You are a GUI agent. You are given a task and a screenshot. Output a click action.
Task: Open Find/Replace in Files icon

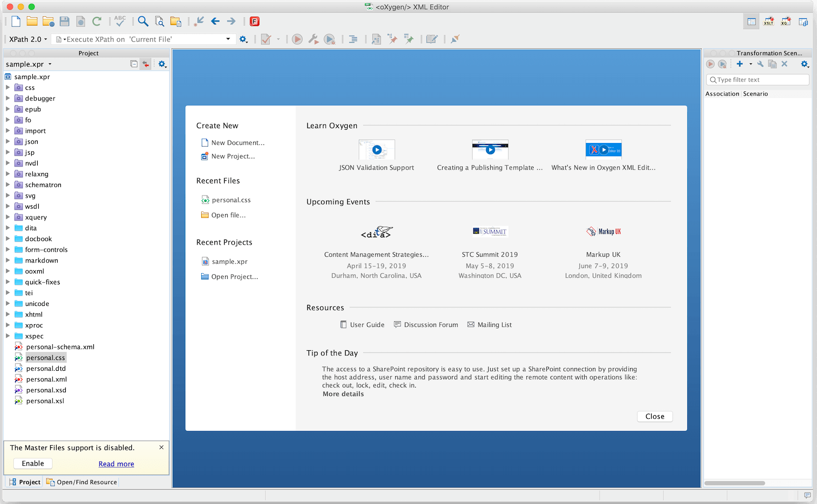point(160,21)
